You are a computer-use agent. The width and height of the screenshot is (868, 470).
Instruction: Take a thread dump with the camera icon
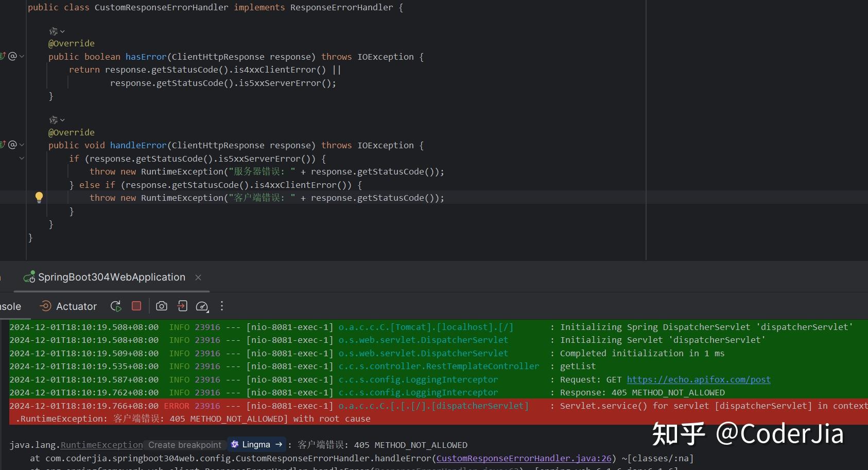point(161,306)
